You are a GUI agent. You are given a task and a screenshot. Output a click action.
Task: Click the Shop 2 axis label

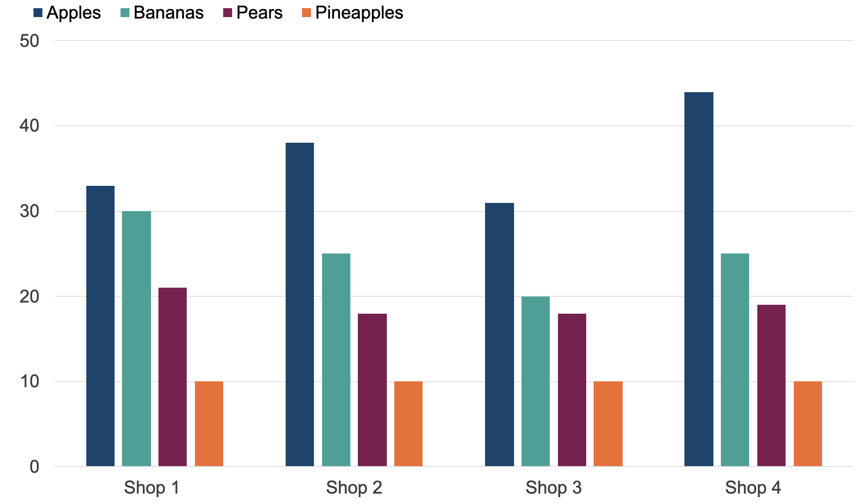pos(354,487)
